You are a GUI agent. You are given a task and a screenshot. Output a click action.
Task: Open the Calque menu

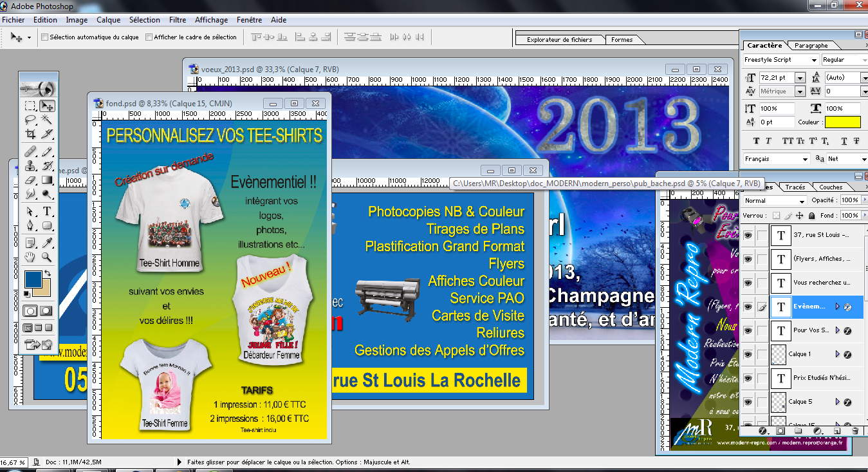[x=109, y=20]
